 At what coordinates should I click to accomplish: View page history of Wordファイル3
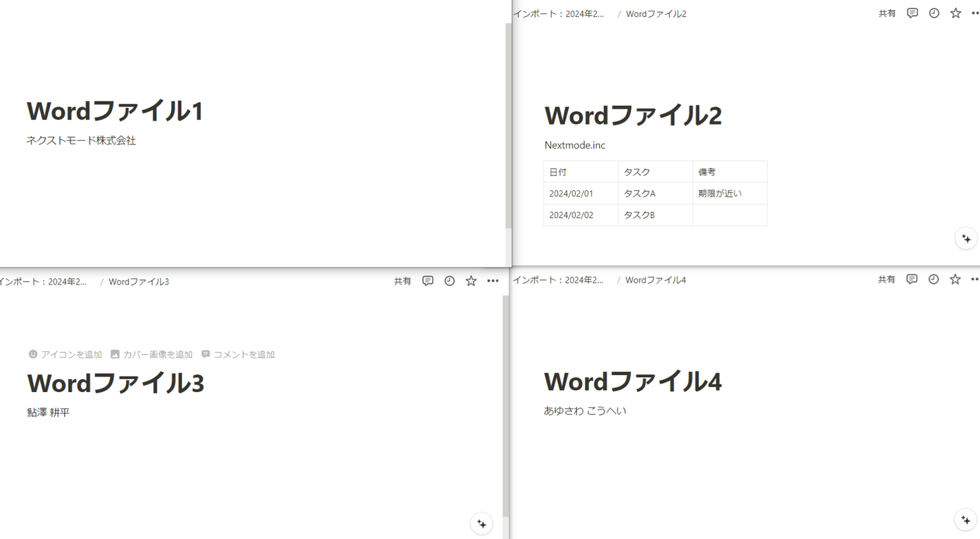[449, 281]
